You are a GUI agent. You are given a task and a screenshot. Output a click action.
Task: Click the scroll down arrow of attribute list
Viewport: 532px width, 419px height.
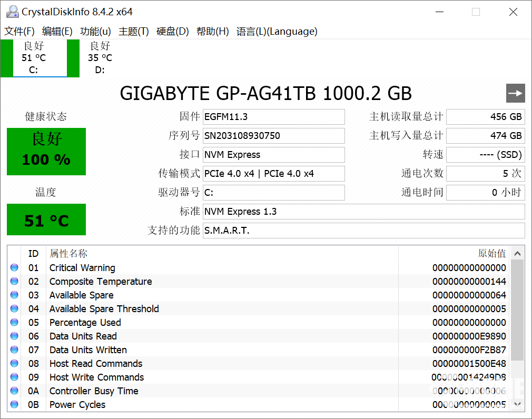518,404
